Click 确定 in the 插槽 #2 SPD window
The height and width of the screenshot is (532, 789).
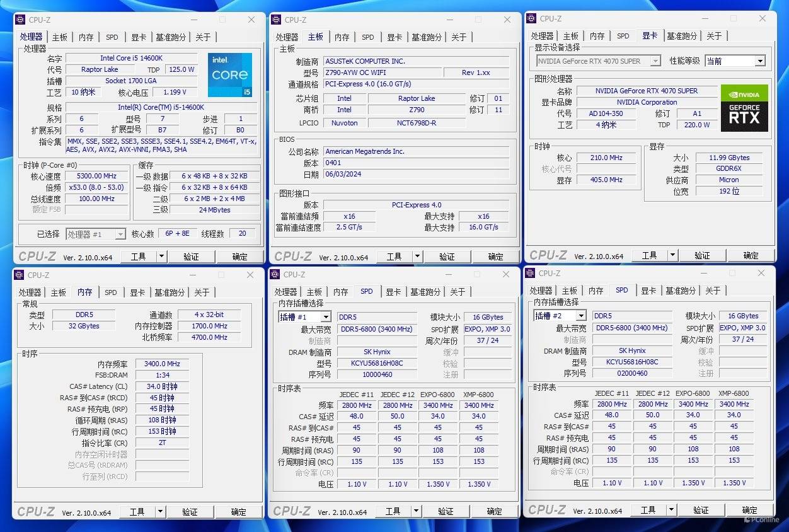pyautogui.click(x=749, y=510)
